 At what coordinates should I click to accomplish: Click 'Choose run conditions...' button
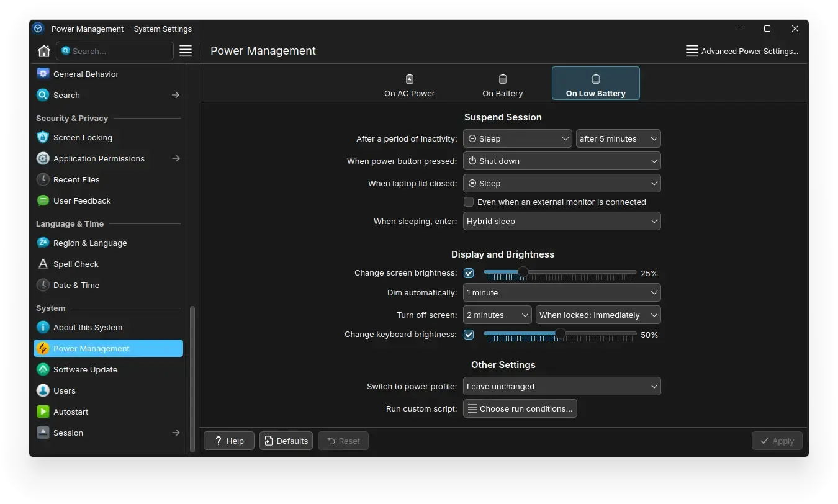click(520, 408)
